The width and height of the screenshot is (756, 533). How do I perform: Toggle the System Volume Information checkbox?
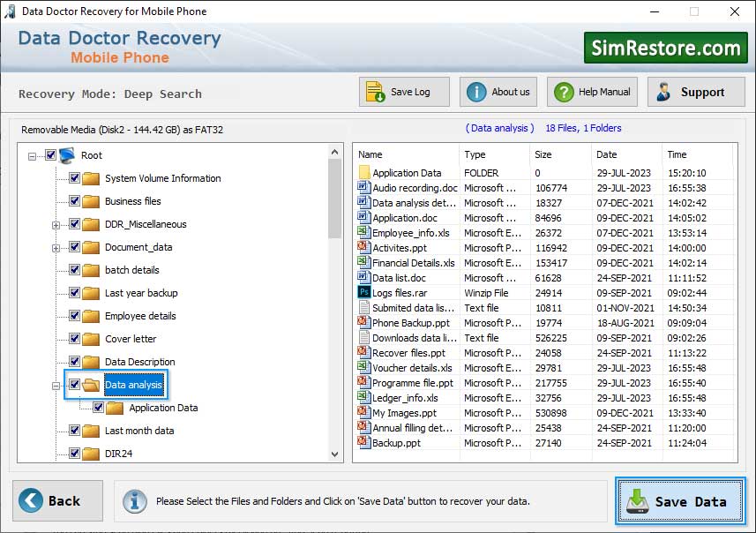click(x=74, y=178)
